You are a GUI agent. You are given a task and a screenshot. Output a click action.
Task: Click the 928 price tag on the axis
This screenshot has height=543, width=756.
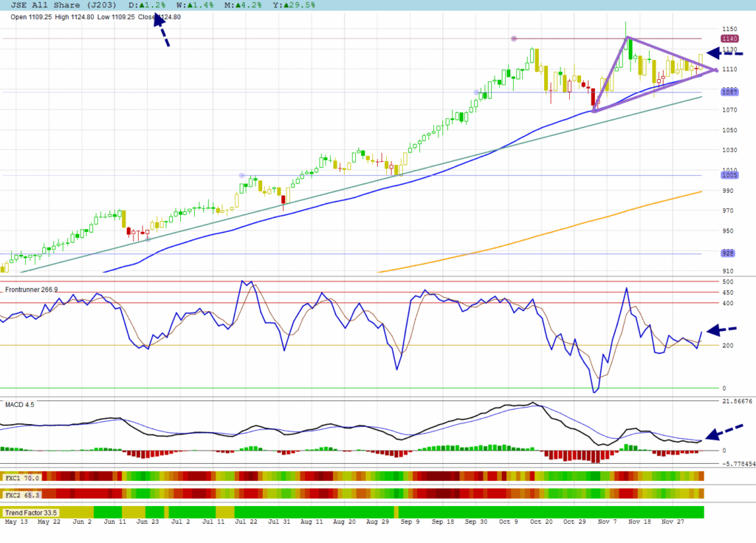tap(729, 253)
